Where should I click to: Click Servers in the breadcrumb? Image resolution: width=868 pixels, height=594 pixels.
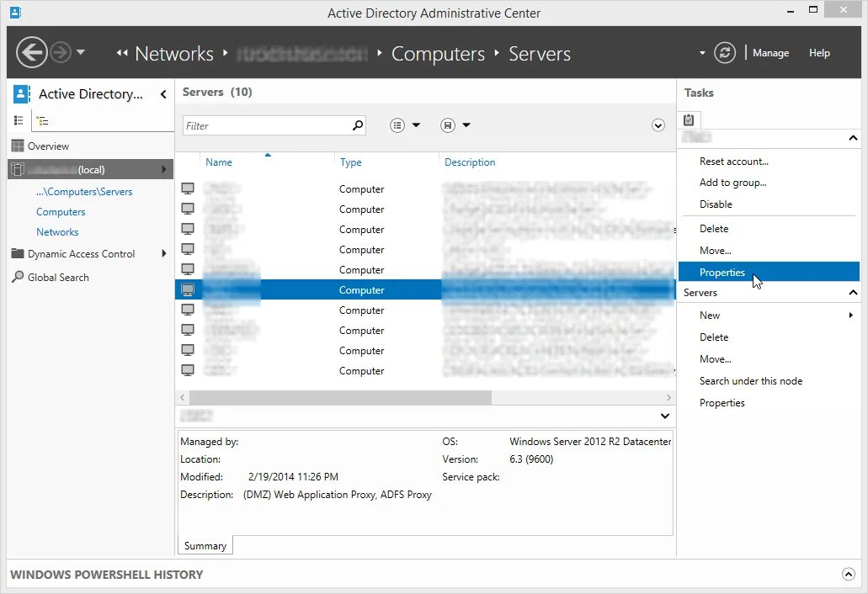pyautogui.click(x=540, y=54)
